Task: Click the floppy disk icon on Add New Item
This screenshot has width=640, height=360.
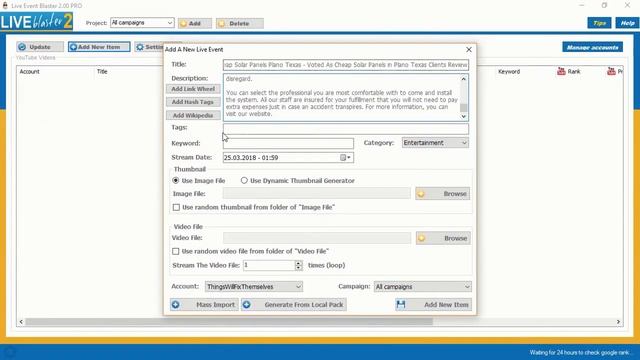Action: coord(401,304)
